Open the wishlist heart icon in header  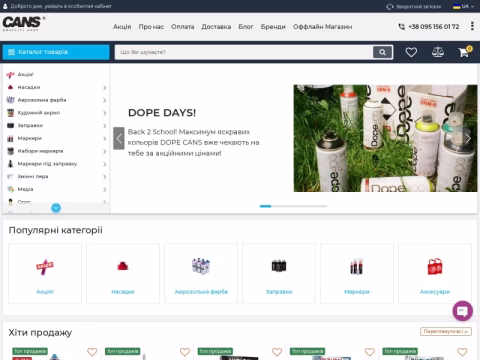(x=411, y=52)
